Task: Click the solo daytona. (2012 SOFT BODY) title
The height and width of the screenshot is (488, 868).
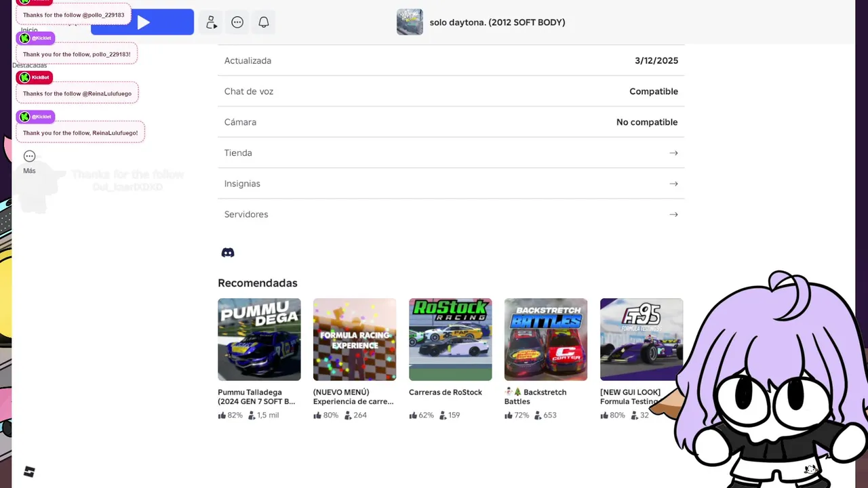Action: click(x=497, y=22)
